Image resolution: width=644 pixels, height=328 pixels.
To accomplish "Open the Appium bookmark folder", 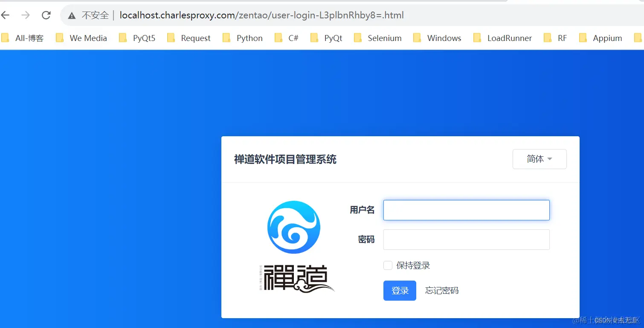I will (607, 38).
